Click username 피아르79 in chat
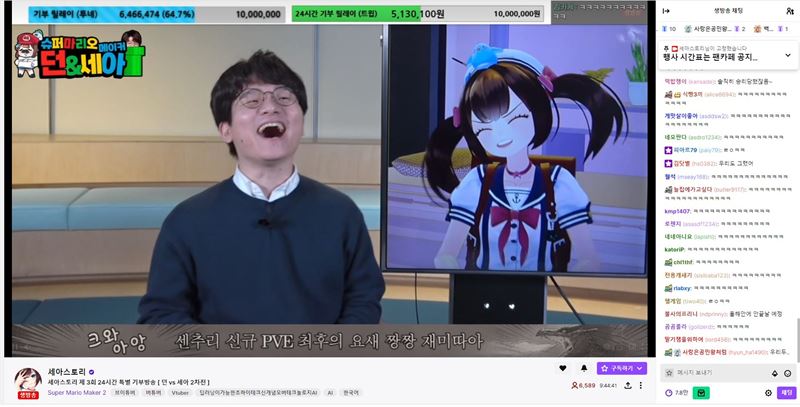 685,150
